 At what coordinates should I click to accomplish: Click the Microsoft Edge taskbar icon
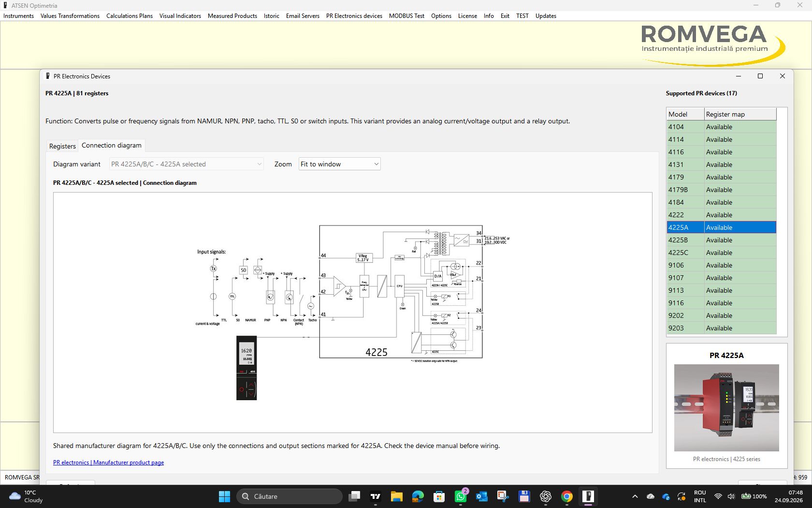pos(418,496)
